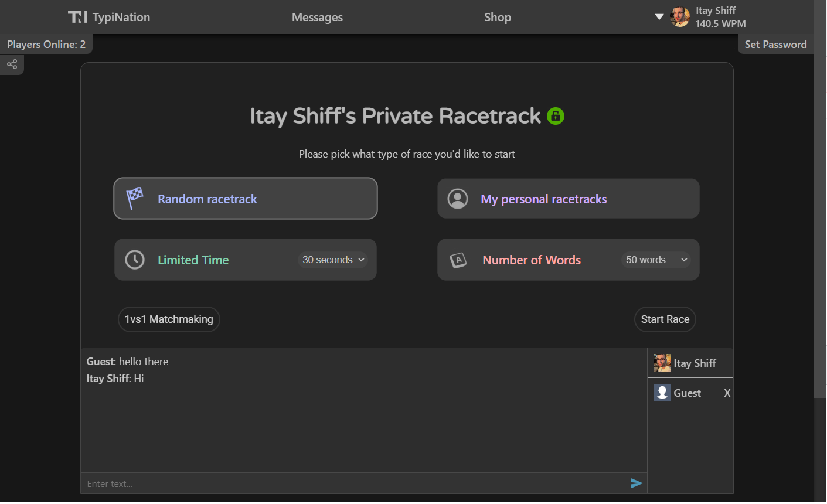Select My personal racetracks option

pos(569,199)
